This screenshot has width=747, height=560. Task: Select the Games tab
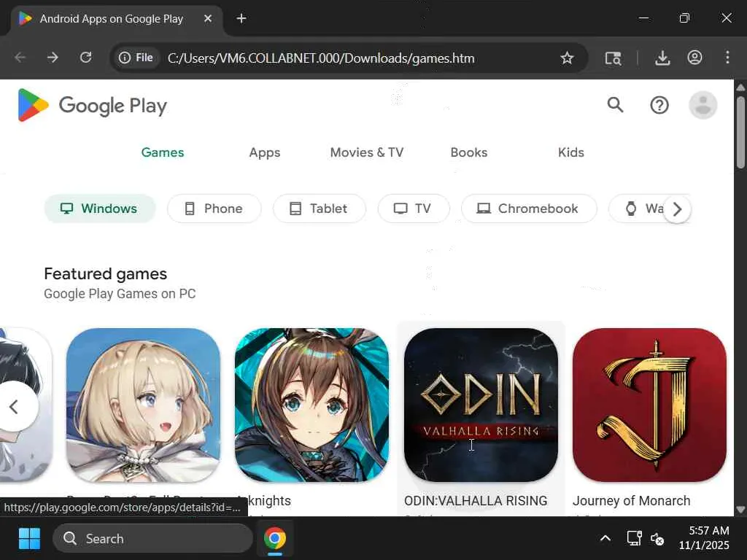click(163, 152)
